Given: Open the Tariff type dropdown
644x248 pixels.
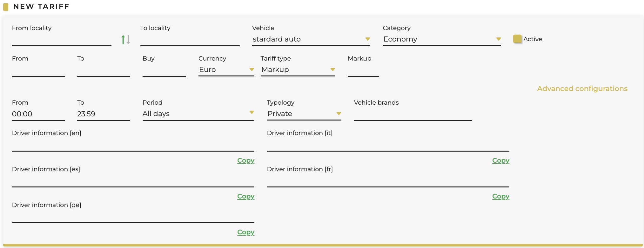Looking at the screenshot, I should pyautogui.click(x=298, y=70).
